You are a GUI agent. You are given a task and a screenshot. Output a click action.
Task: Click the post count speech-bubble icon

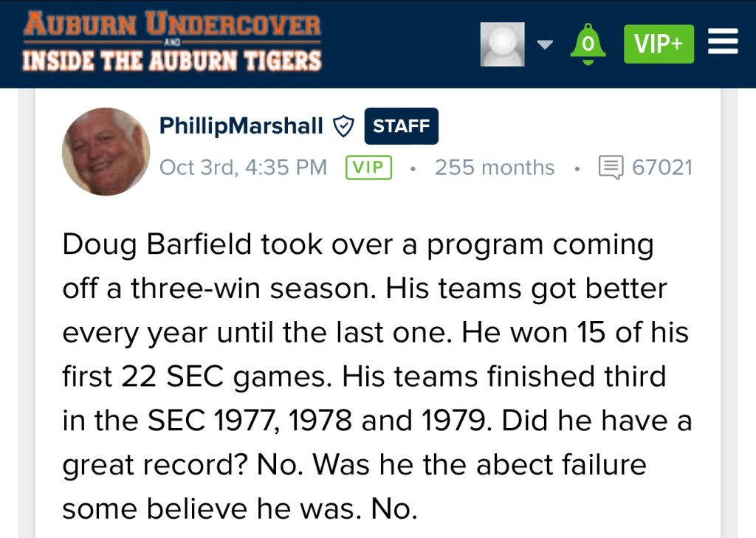pos(611,168)
